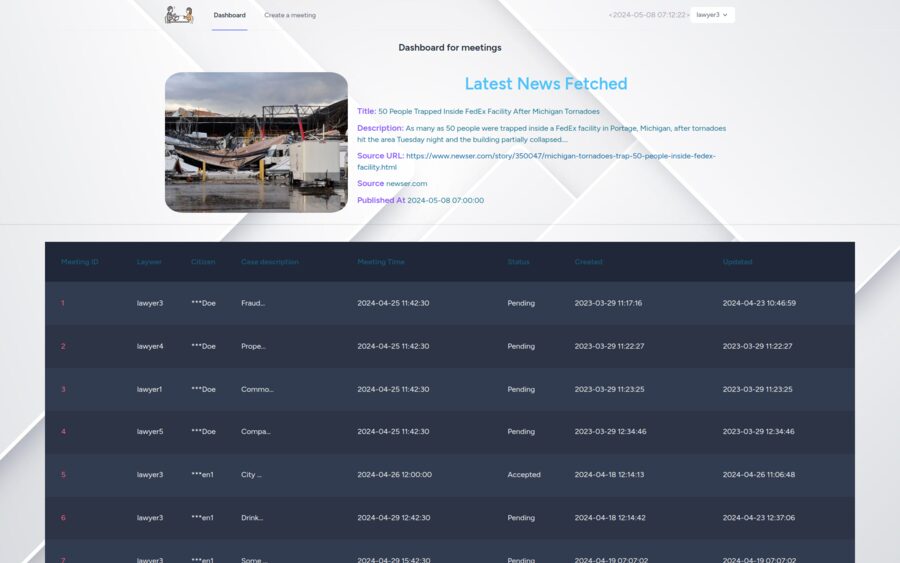Open the Dashboard tab
This screenshot has height=563, width=900.
(x=230, y=15)
